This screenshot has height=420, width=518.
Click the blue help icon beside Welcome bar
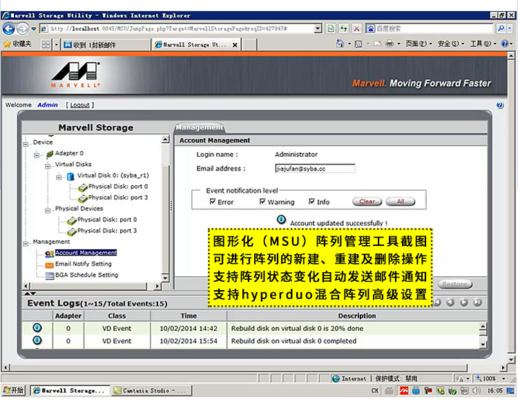500,105
